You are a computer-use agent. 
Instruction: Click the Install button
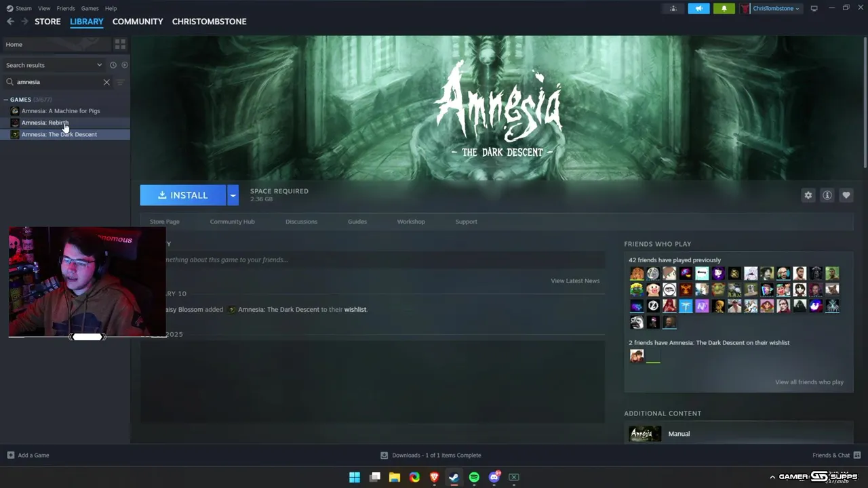(183, 195)
